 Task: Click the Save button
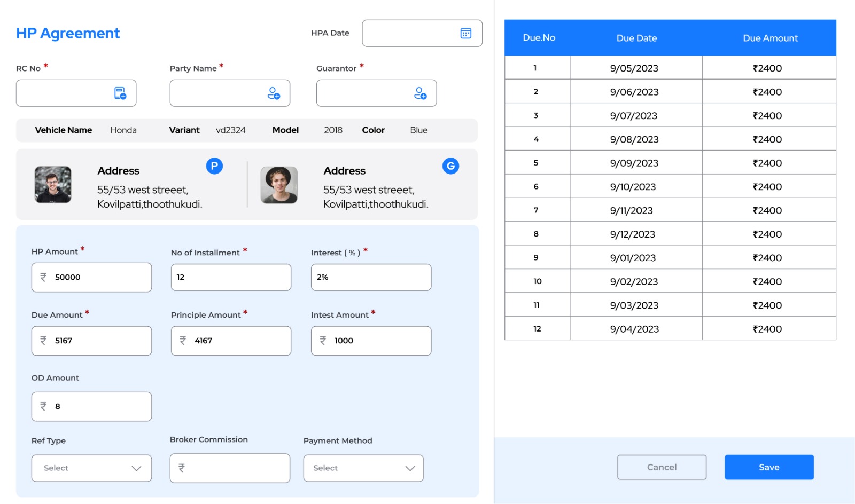tap(769, 467)
